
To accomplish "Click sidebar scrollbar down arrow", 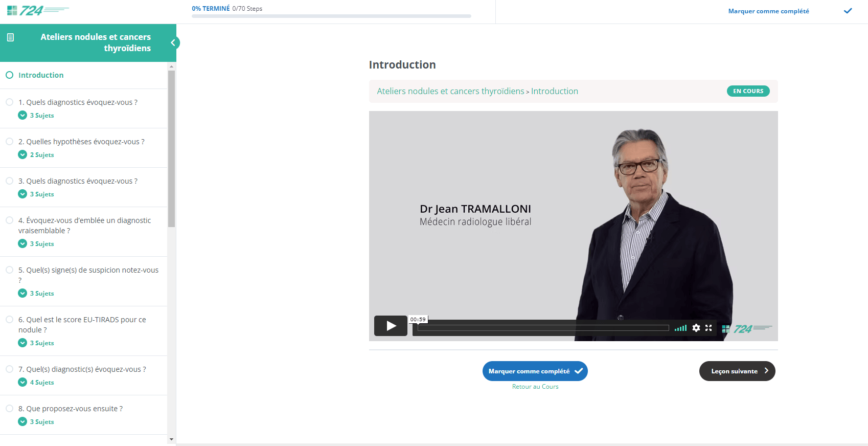I will [171, 439].
